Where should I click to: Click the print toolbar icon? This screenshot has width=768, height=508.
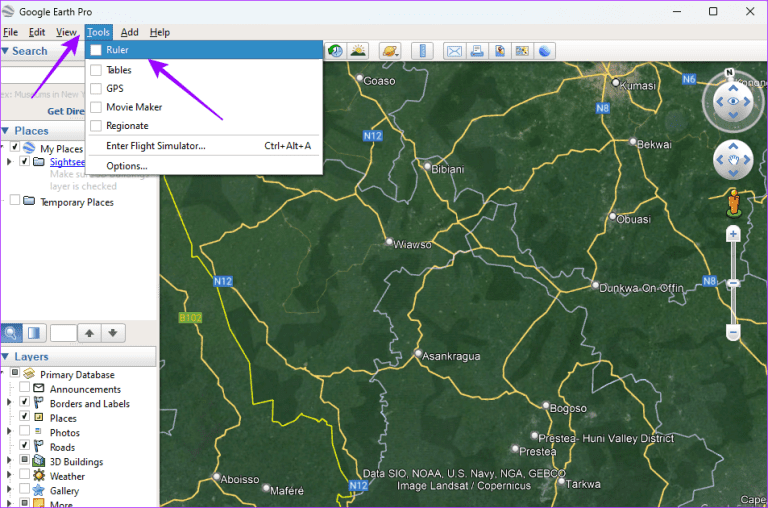pyautogui.click(x=477, y=51)
